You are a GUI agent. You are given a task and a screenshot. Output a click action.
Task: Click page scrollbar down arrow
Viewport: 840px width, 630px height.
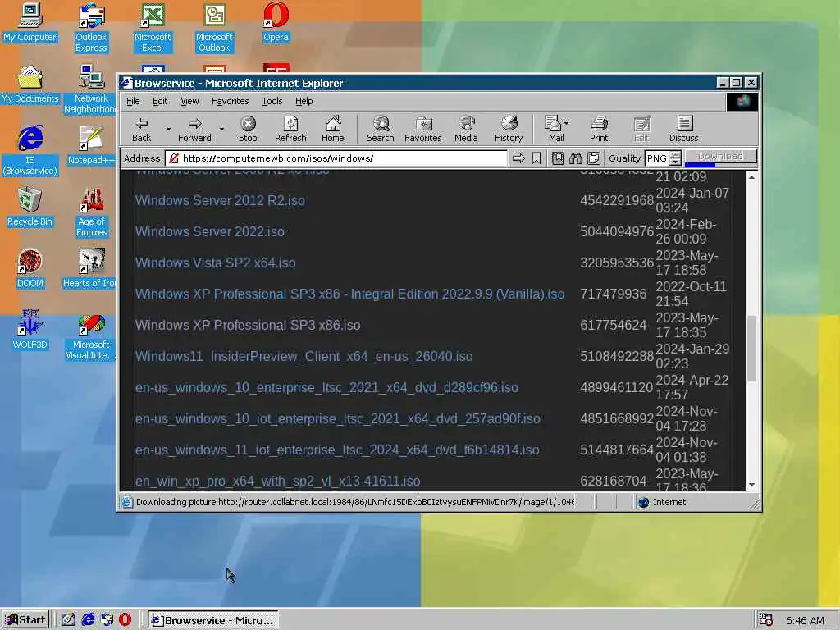751,484
